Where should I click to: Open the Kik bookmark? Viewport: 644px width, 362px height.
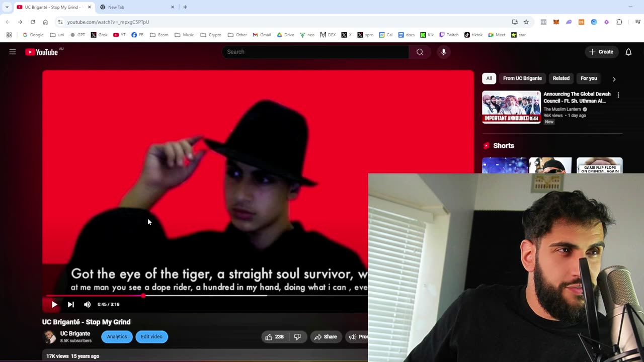[427, 35]
